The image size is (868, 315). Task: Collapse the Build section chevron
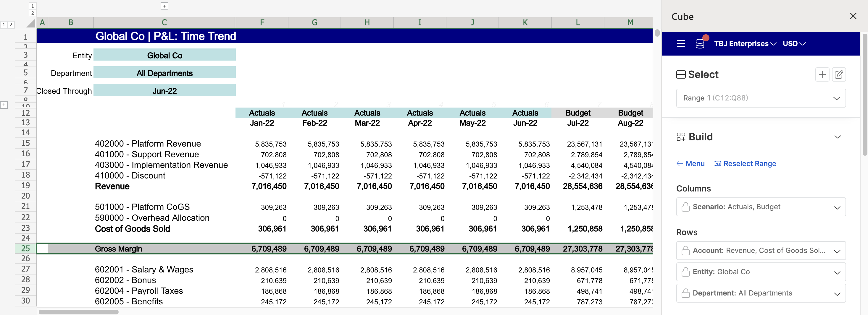pyautogui.click(x=837, y=137)
